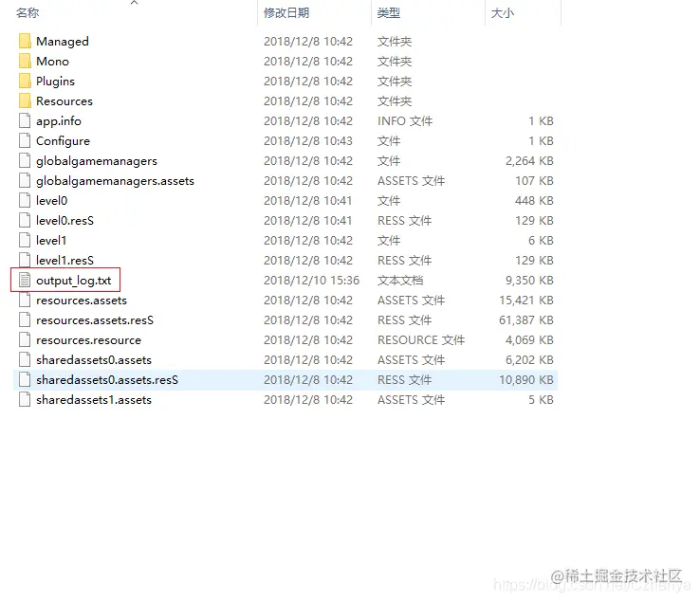Click the level1 file icon
700x602 pixels.
click(x=25, y=241)
